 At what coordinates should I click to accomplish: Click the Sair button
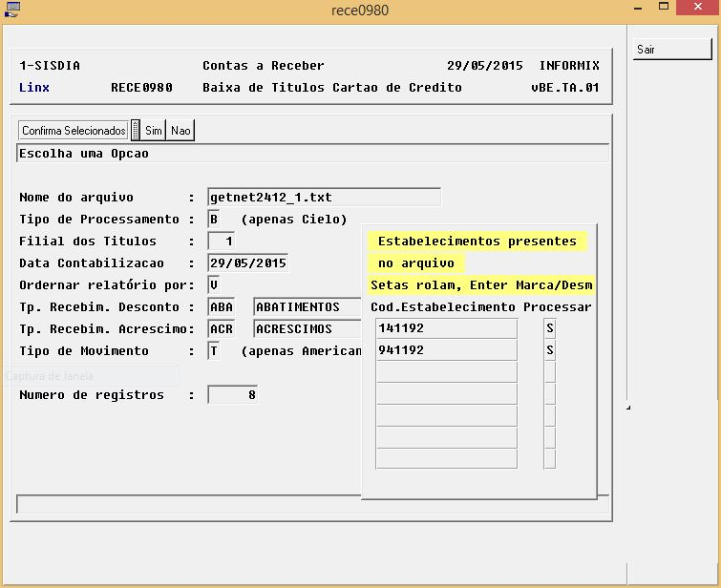coord(672,49)
